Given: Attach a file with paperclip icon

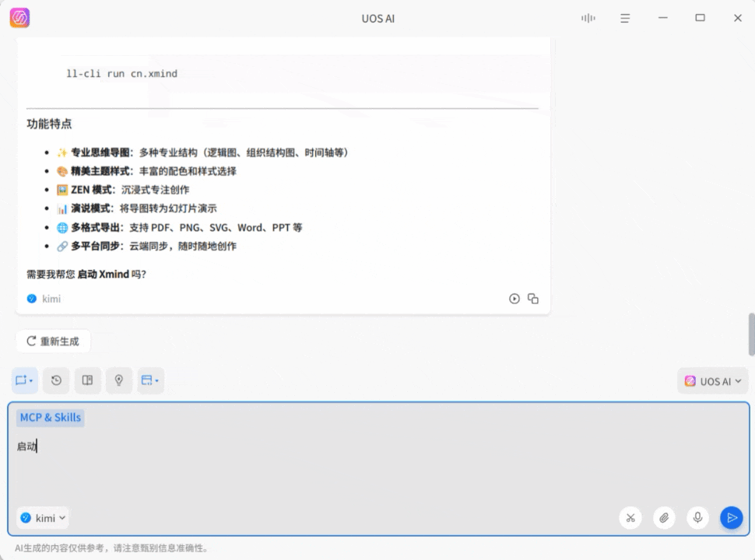Looking at the screenshot, I should [664, 518].
